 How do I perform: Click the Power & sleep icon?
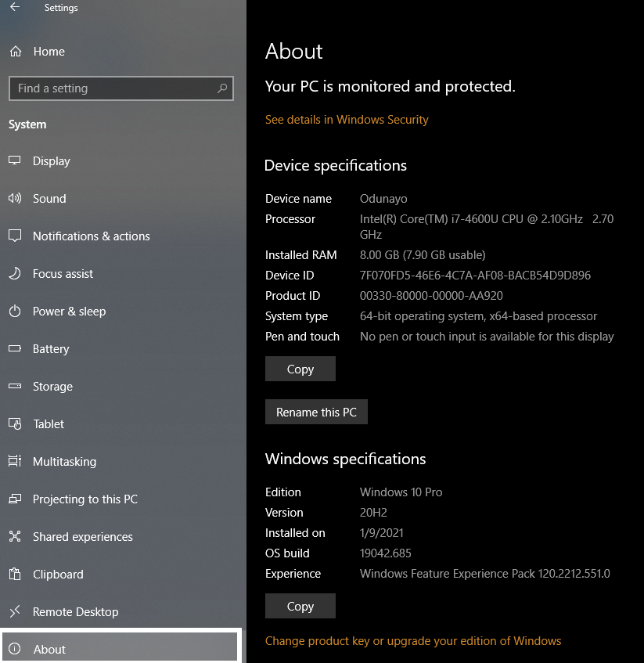pos(15,312)
